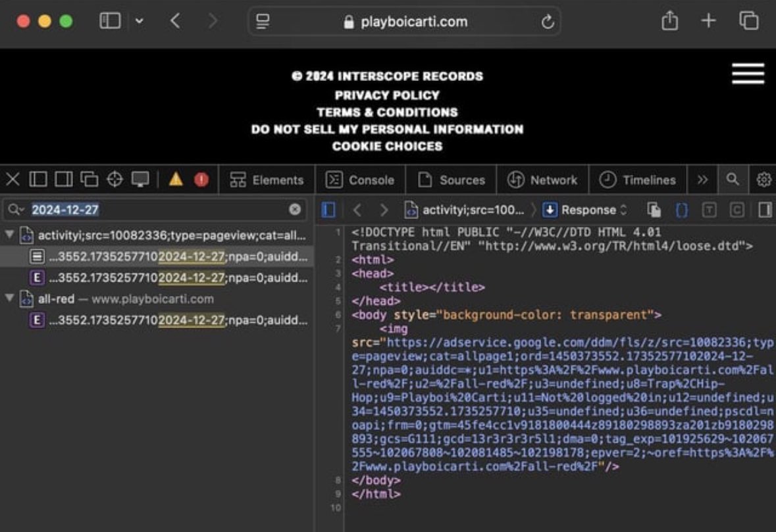Click the playboicarti.com address field

pyautogui.click(x=405, y=22)
